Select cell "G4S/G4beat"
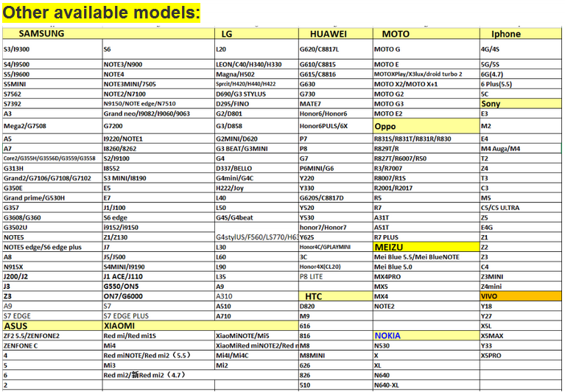 [x=256, y=217]
